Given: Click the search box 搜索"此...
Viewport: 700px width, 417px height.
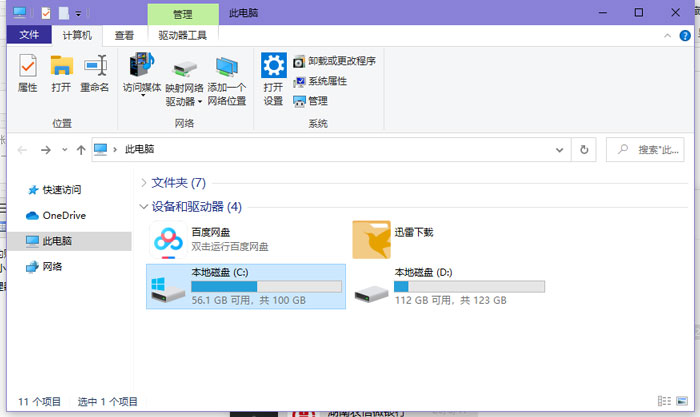Looking at the screenshot, I should pos(645,150).
